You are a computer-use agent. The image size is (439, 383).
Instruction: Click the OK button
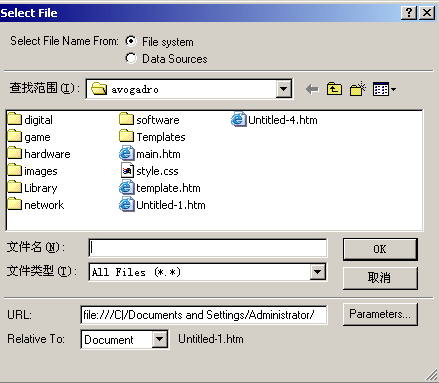[380, 249]
